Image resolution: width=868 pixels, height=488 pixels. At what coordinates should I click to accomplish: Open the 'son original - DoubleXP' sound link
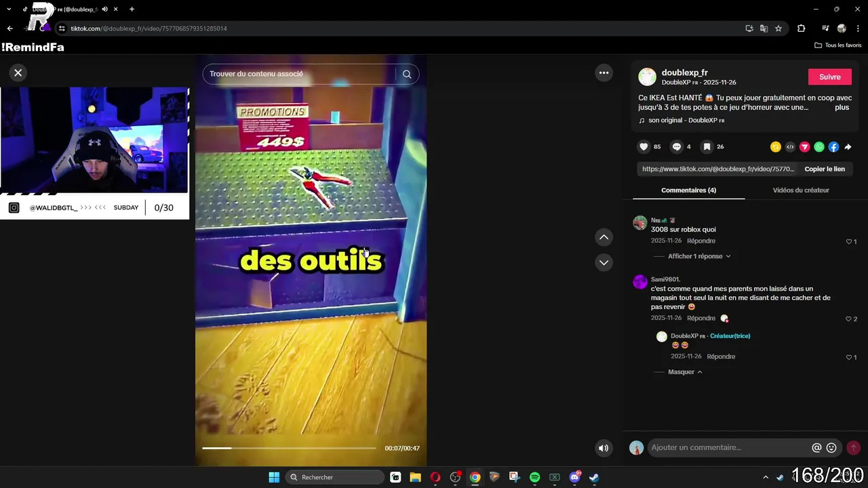[x=682, y=120]
